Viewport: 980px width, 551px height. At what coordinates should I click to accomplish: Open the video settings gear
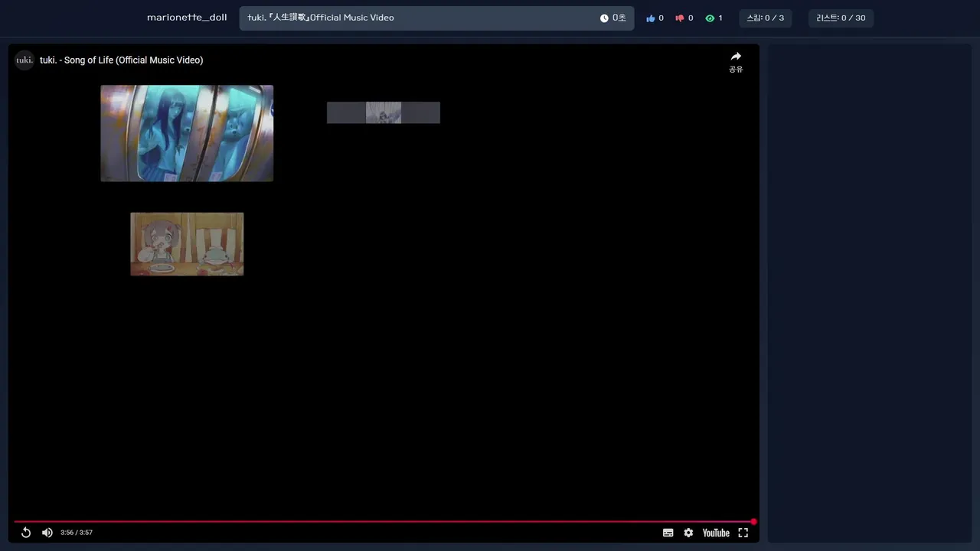coord(688,533)
